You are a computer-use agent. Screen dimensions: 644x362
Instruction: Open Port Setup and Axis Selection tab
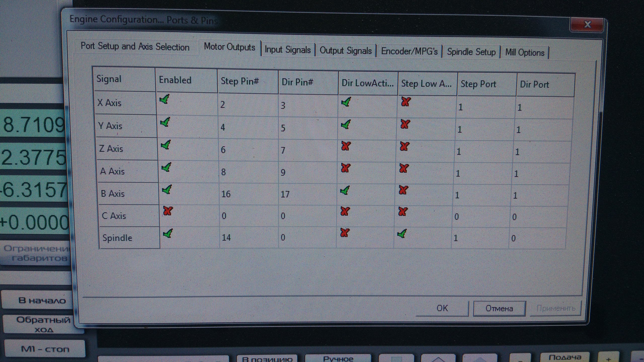pyautogui.click(x=135, y=47)
